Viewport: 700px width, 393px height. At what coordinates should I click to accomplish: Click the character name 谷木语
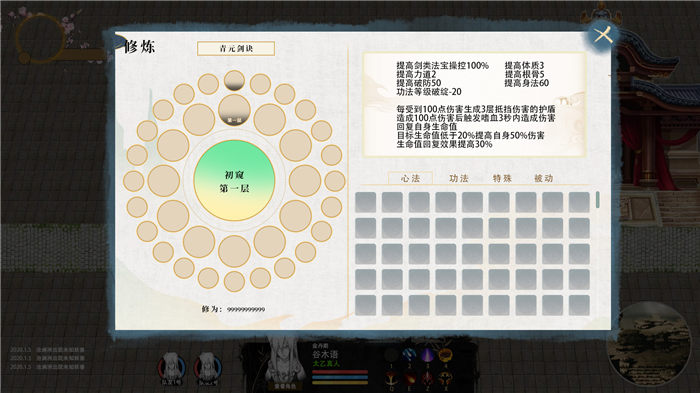[325, 355]
